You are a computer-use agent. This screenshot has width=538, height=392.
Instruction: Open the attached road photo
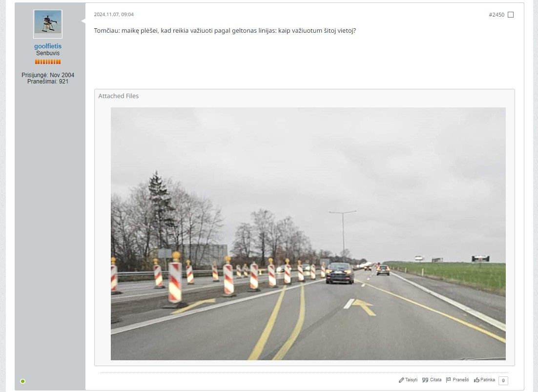308,233
